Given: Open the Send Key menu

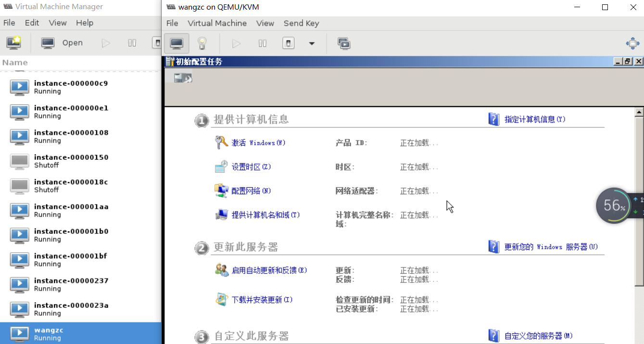Looking at the screenshot, I should pyautogui.click(x=301, y=23).
